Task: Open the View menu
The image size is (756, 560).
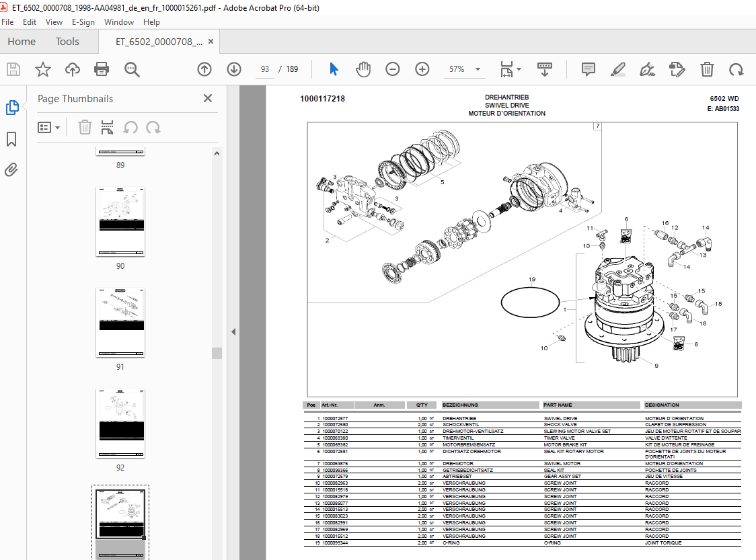Action: pyautogui.click(x=54, y=22)
